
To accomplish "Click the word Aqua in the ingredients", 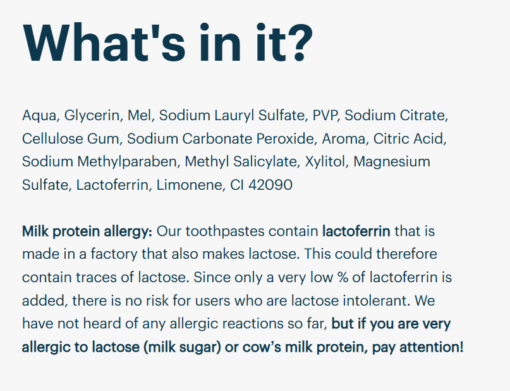I will click(x=41, y=116).
